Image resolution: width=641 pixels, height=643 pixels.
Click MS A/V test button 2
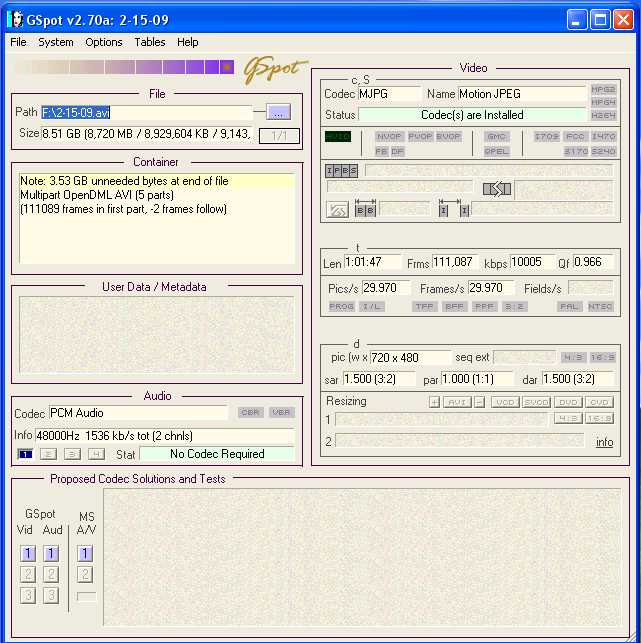[x=85, y=575]
